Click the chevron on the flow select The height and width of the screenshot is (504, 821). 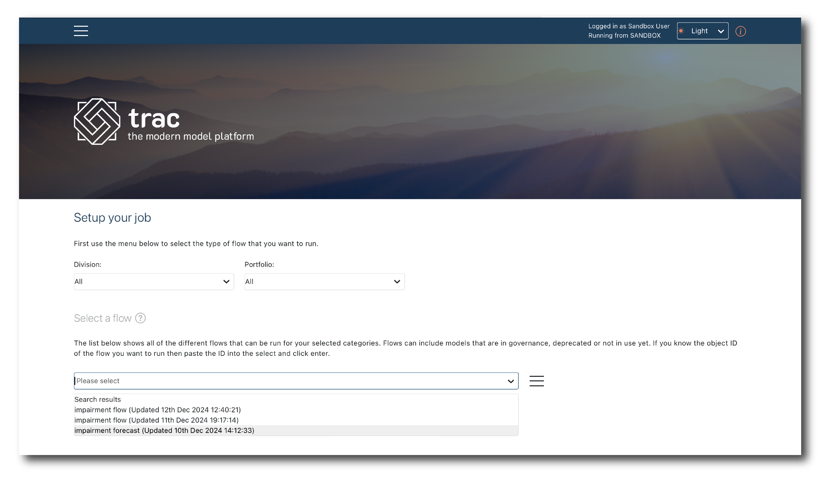pos(510,381)
